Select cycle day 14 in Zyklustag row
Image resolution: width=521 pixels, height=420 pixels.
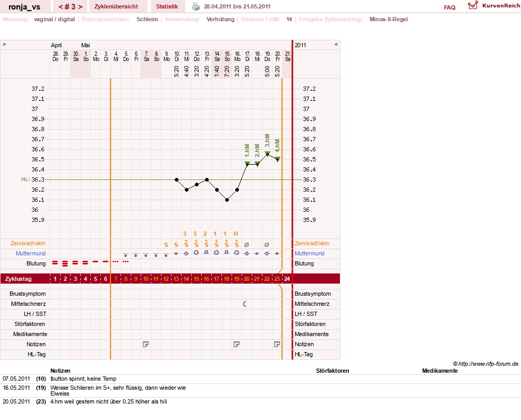pyautogui.click(x=186, y=279)
